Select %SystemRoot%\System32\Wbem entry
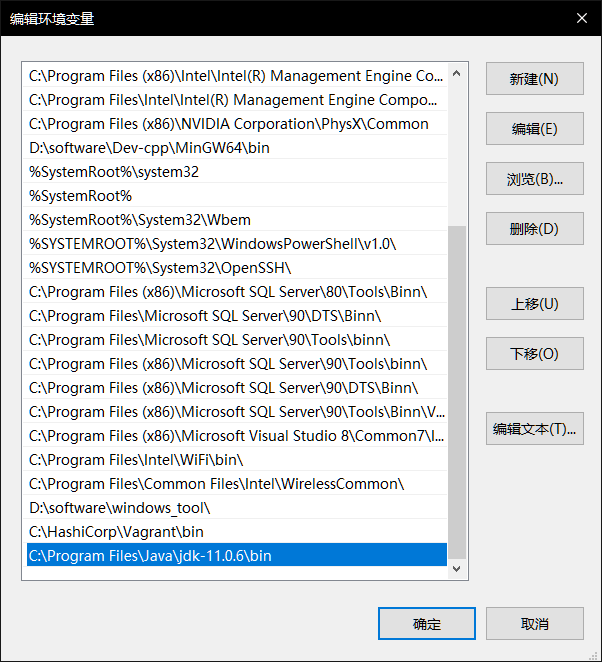The image size is (602, 662). tap(237, 220)
